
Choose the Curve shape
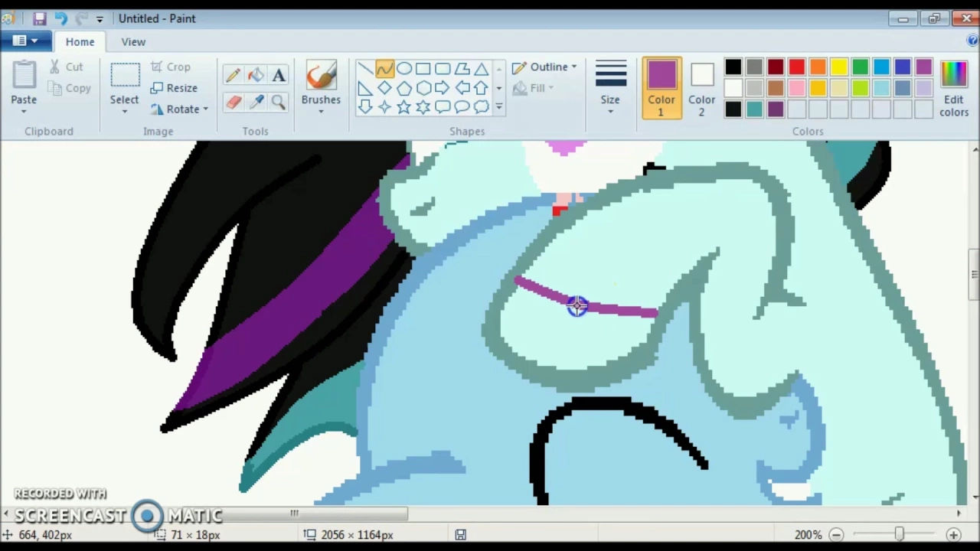click(384, 69)
